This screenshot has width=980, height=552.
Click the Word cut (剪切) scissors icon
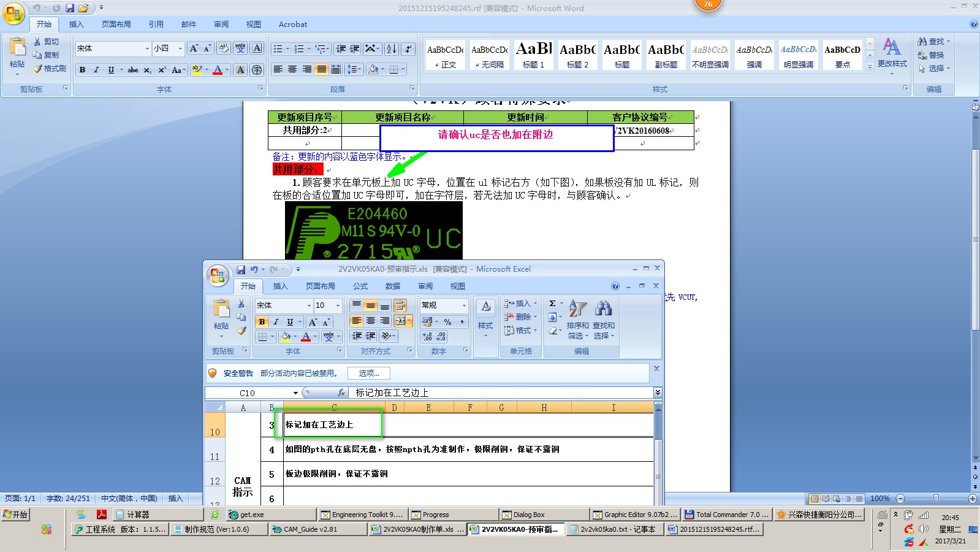pyautogui.click(x=37, y=42)
